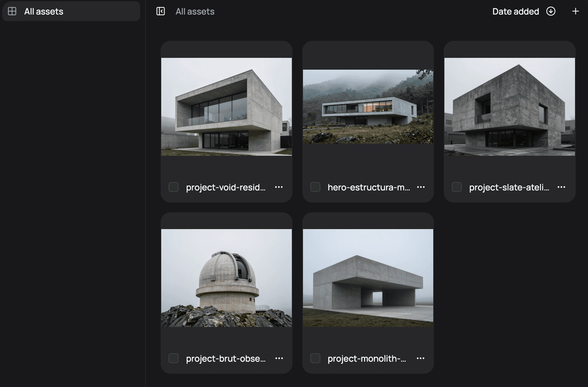The image size is (588, 387).
Task: Click the All assets breadcrumb title
Action: point(195,11)
